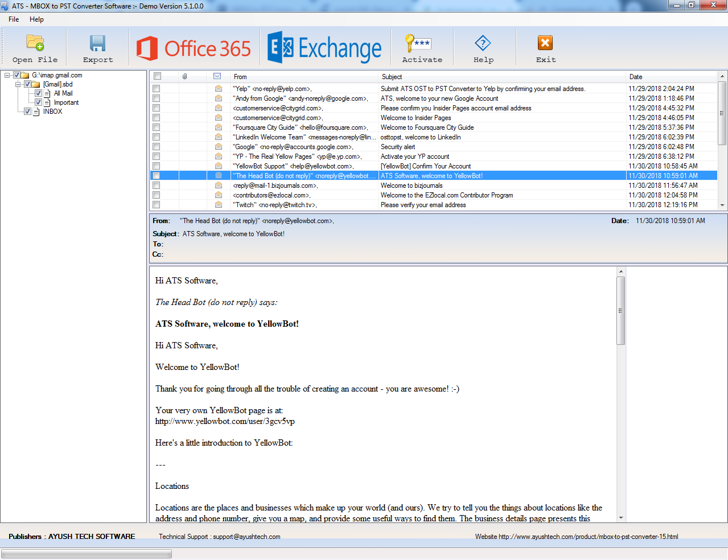Click the All Mail file icon
This screenshot has width=728, height=560.
tap(47, 93)
